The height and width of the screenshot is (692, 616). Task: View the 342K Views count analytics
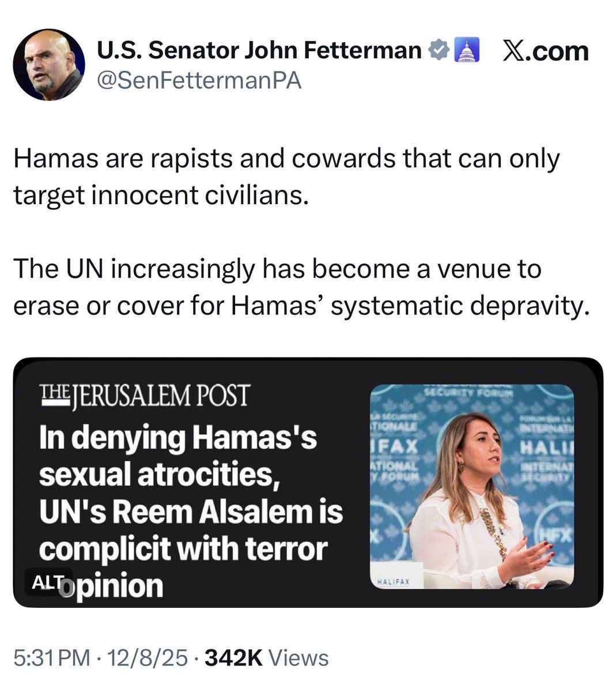267,658
